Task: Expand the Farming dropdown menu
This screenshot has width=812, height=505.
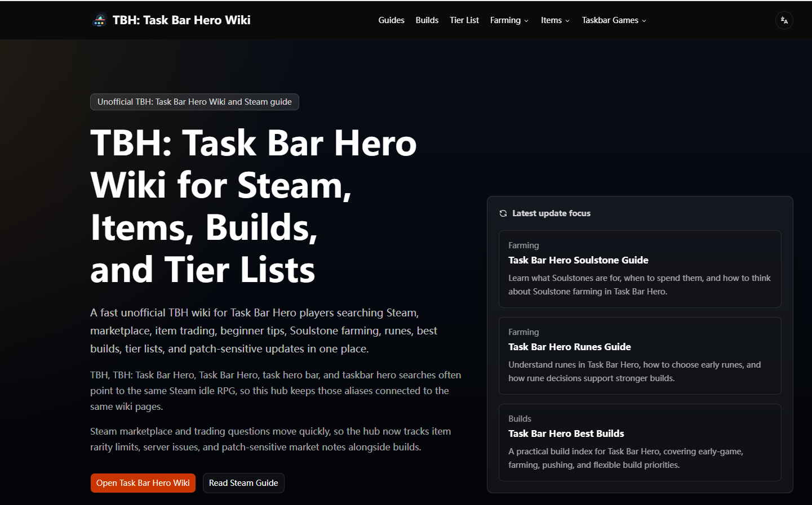Action: coord(509,20)
